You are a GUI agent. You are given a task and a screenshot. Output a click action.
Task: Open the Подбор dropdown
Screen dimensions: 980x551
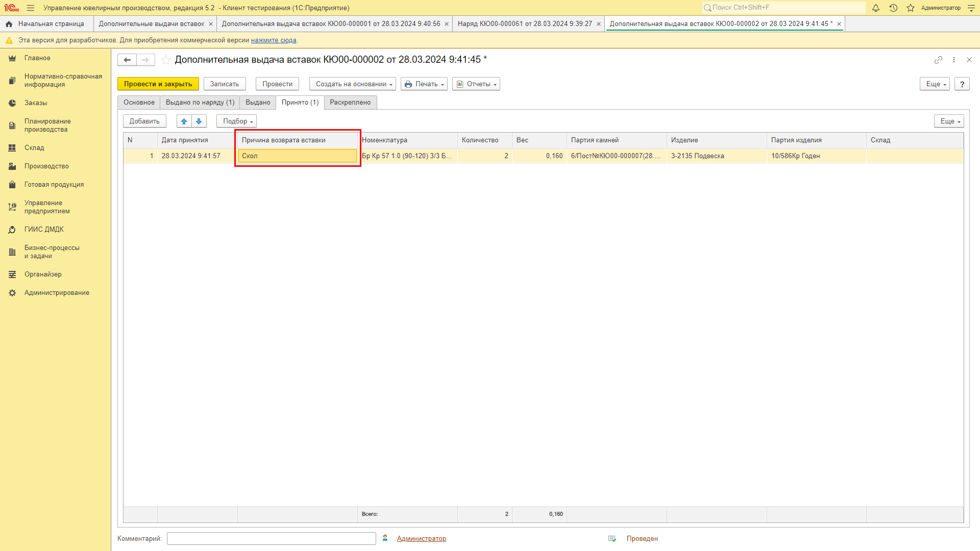[236, 121]
